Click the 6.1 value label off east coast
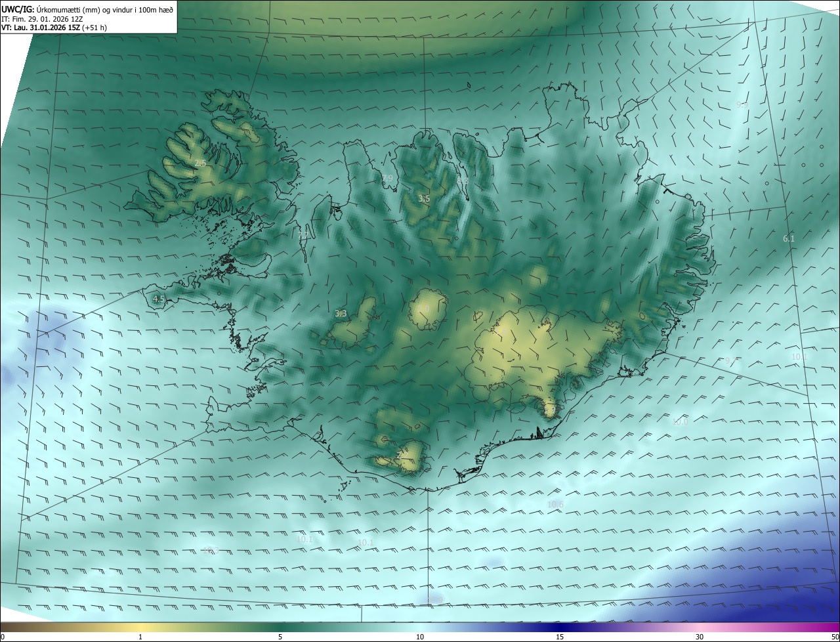840x642 pixels. pos(789,239)
